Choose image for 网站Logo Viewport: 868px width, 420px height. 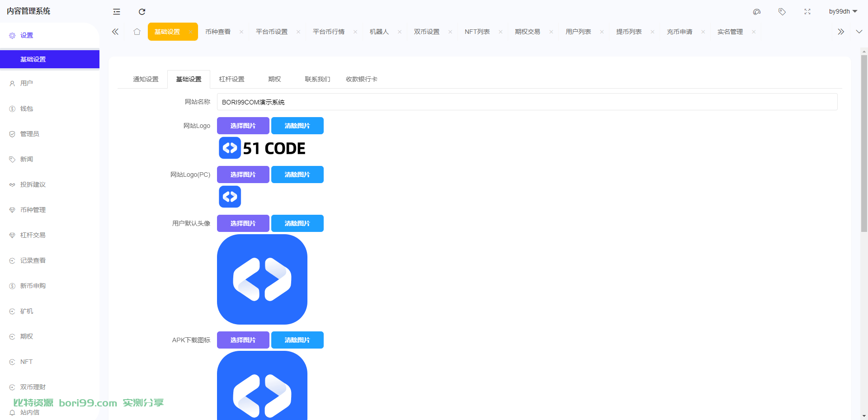(243, 126)
